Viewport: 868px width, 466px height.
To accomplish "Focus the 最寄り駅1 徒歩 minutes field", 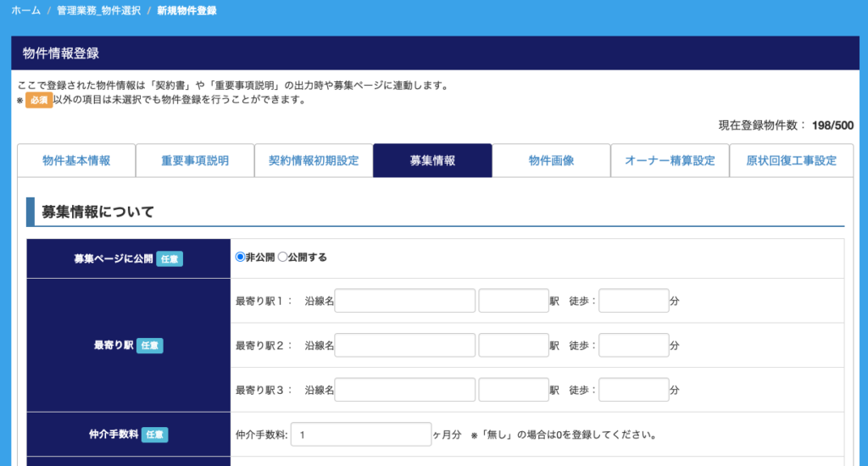I will click(633, 301).
